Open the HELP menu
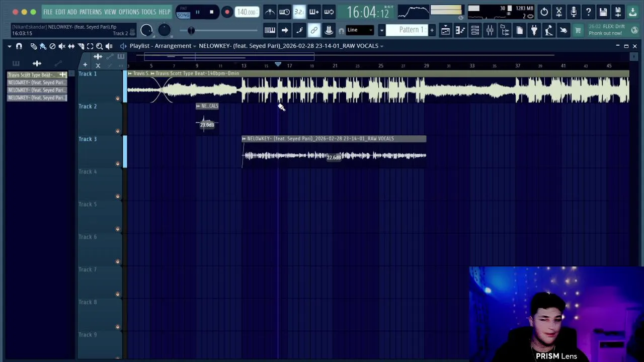Viewport: 644px width, 362px height. [165, 12]
